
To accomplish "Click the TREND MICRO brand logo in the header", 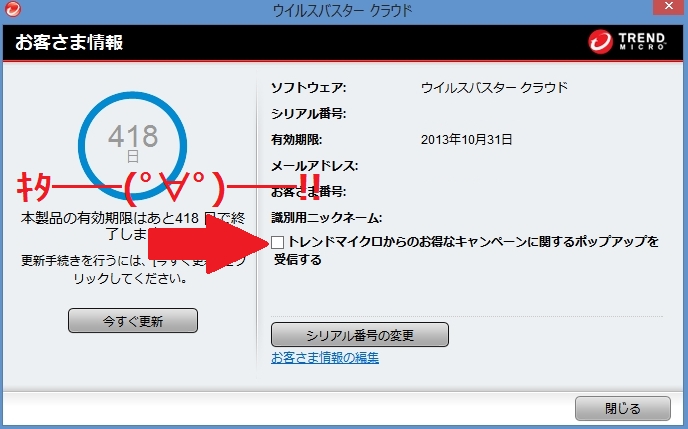I will click(627, 42).
